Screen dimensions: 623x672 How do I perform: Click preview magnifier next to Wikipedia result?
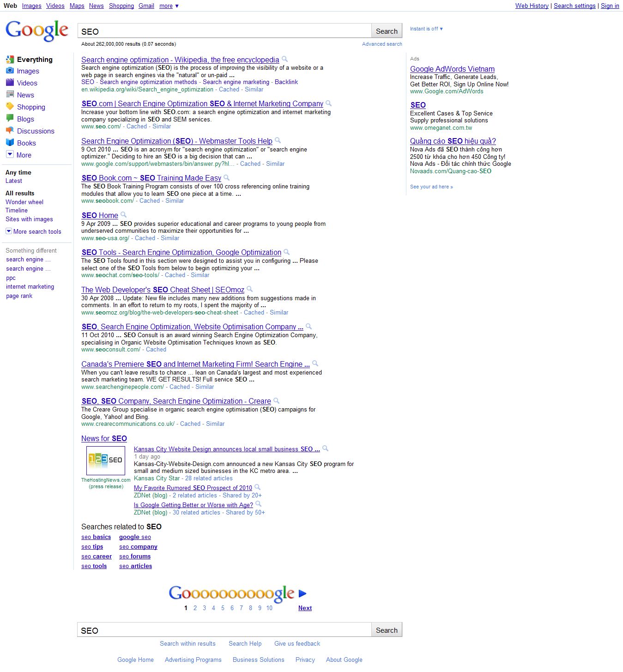tap(285, 59)
